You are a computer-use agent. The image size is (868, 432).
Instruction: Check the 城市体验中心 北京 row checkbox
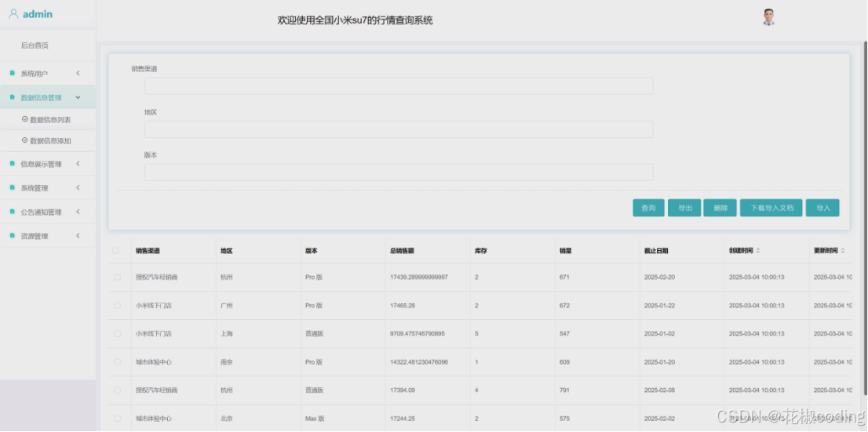117,419
